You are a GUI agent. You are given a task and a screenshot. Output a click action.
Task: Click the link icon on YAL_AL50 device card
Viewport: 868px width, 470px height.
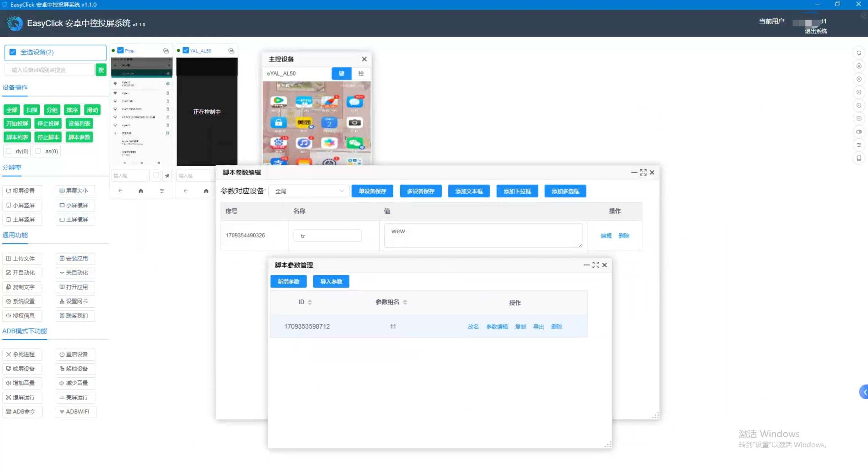[231, 51]
